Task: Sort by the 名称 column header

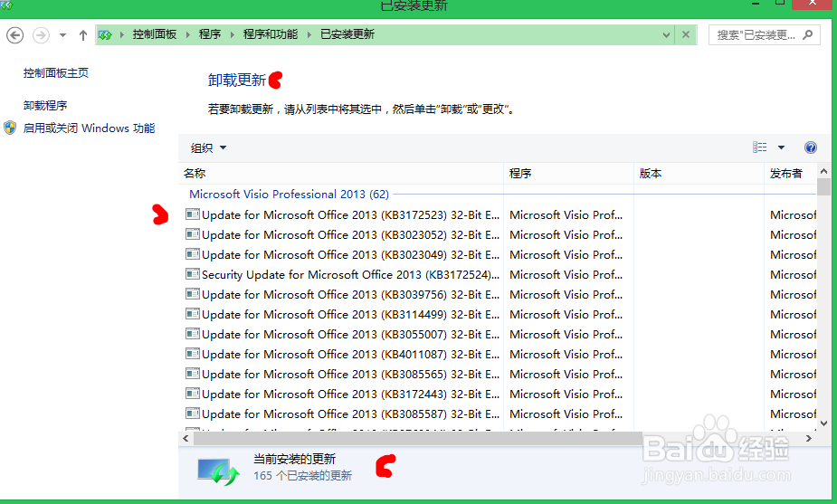Action: pos(342,174)
